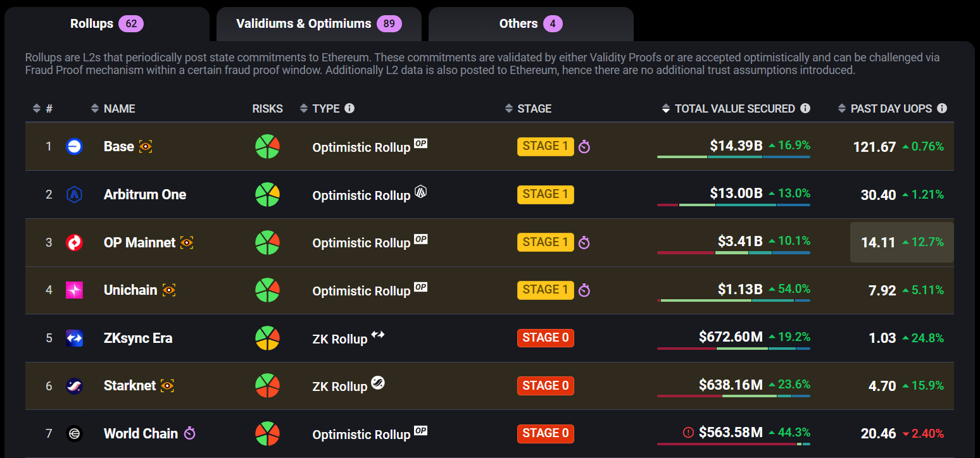Click the Base project logo icon
Screen dimensions: 980x458
(x=74, y=147)
